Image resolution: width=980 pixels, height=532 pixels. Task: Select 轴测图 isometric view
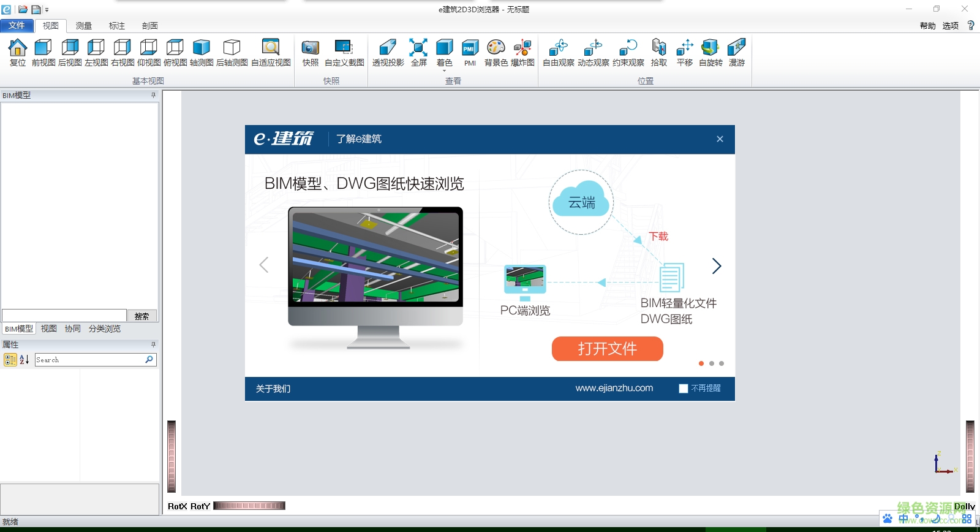[202, 53]
